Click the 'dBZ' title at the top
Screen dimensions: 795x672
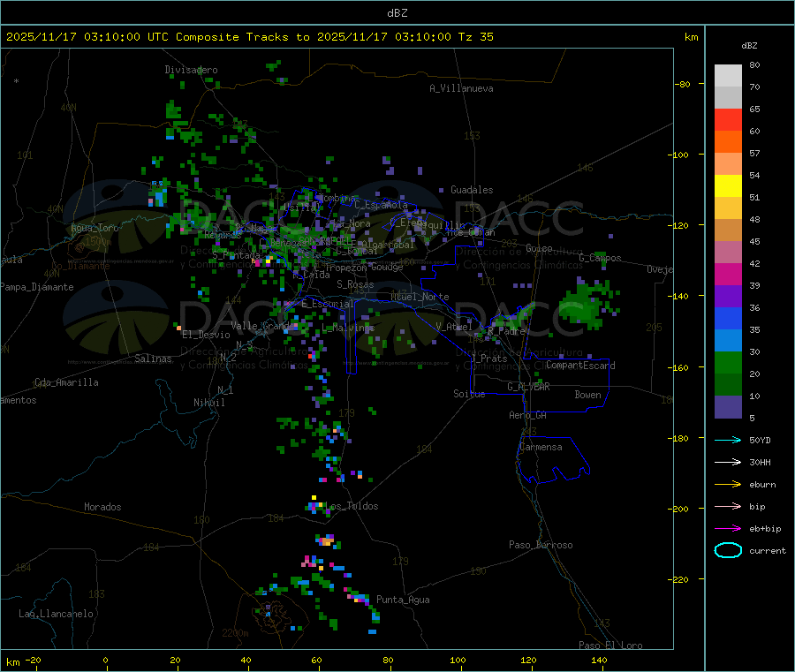[x=397, y=12]
